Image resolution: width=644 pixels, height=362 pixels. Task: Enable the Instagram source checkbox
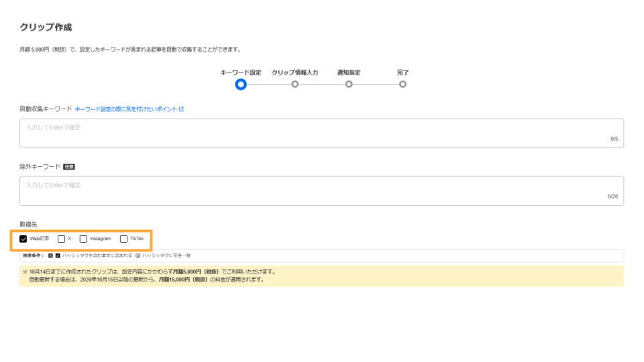(x=83, y=239)
